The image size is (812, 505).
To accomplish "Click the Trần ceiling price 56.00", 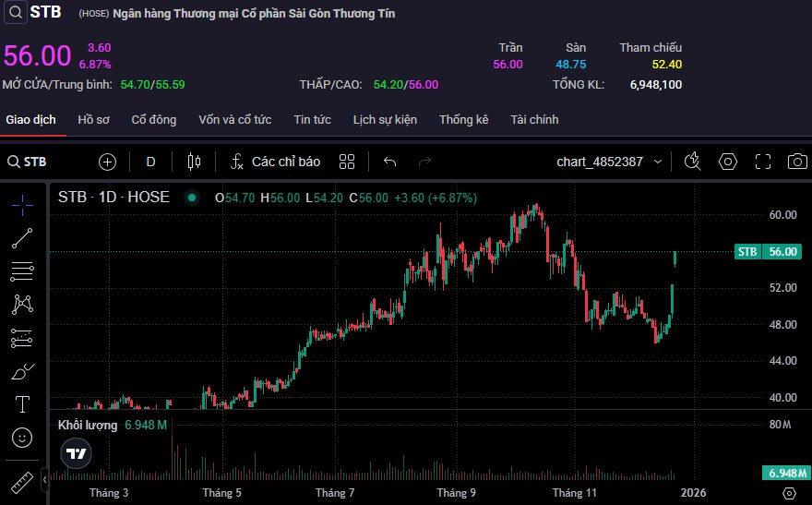I will (508, 65).
